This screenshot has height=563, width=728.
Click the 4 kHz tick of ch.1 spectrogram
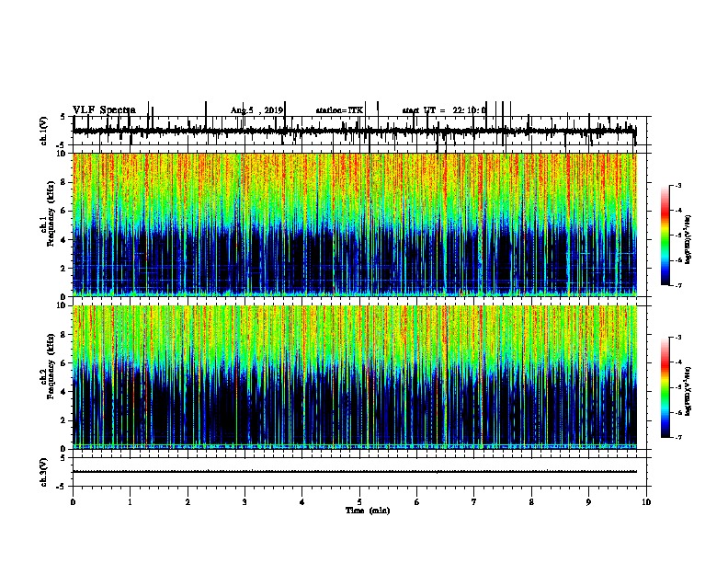click(64, 240)
